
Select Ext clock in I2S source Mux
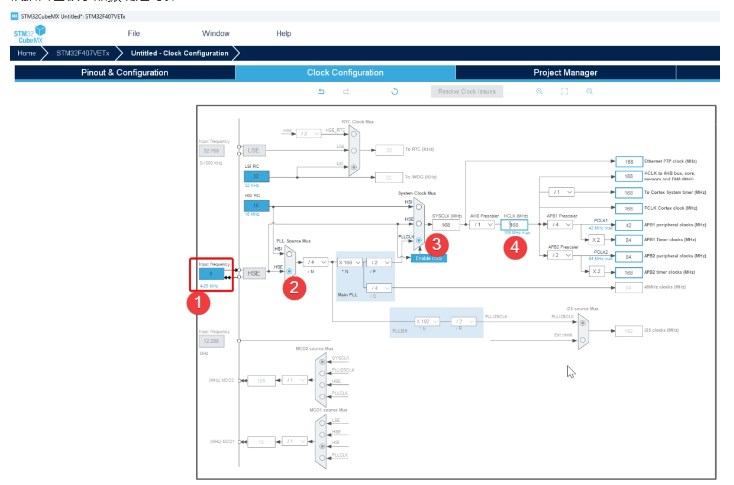coord(583,340)
